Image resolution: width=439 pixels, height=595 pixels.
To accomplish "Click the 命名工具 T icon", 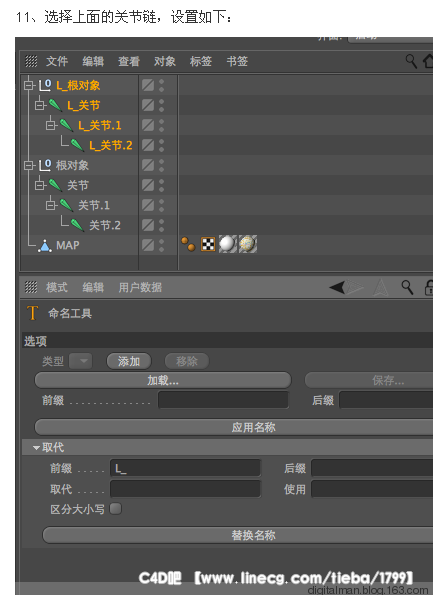I will (x=33, y=313).
